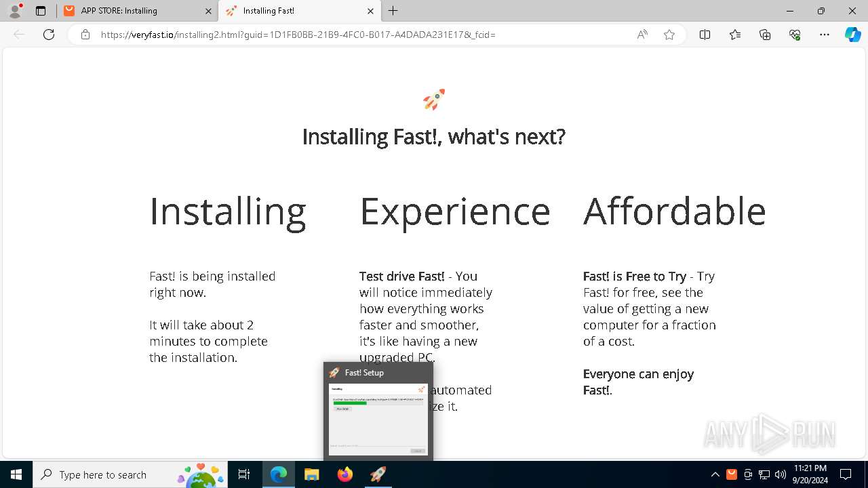This screenshot has width=868, height=488.
Task: Open the Copilot sidebar
Action: click(x=852, y=35)
